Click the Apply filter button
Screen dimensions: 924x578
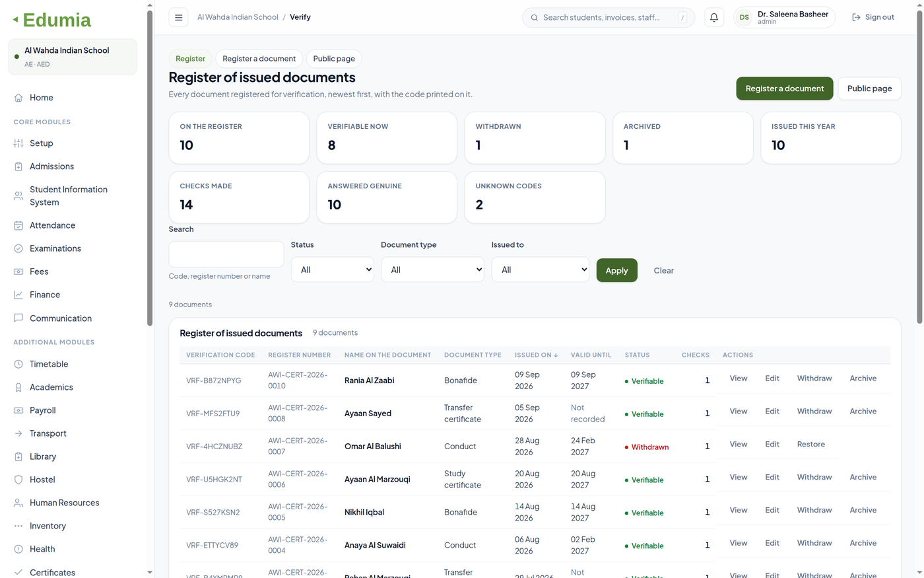pos(617,270)
